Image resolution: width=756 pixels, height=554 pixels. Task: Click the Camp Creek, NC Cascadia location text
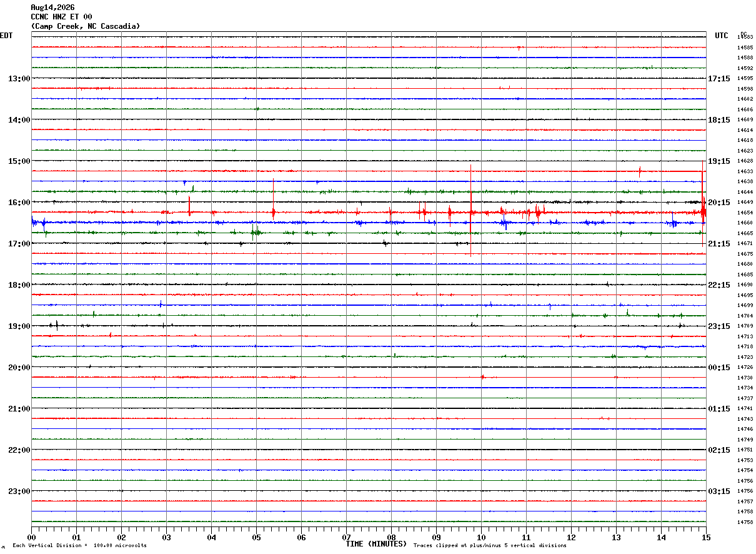coord(86,26)
